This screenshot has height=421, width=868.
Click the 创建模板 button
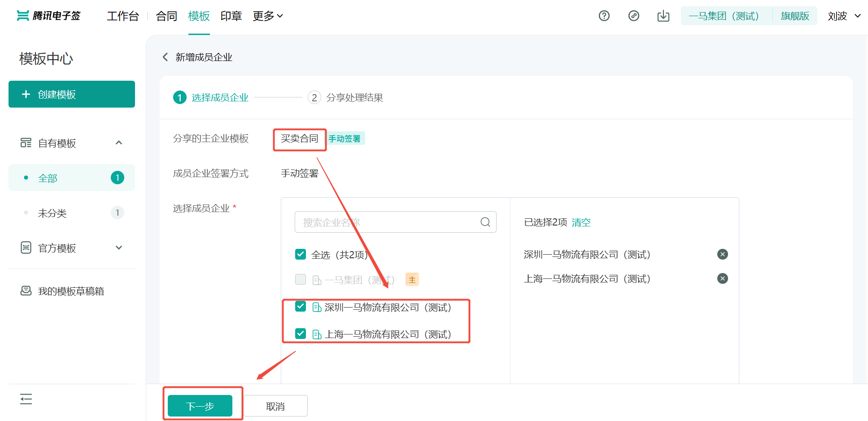click(72, 94)
